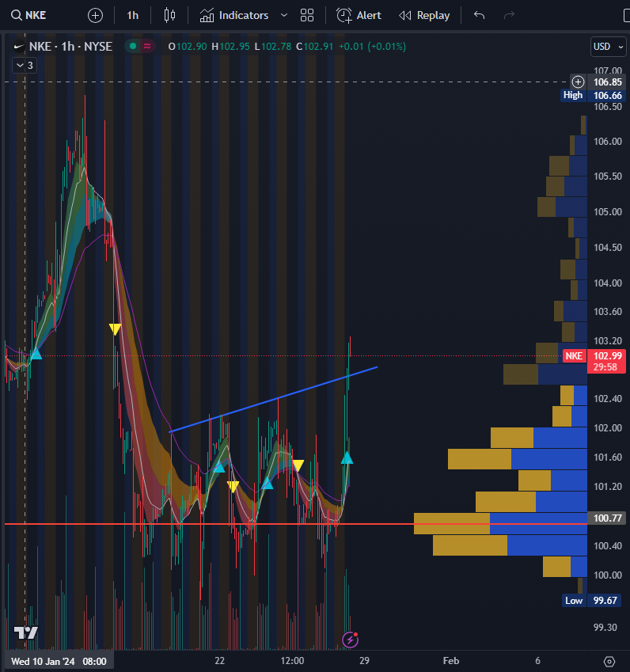Select the NKE · 1h · NYSE legend title
Screen dimensions: 630x672
click(70, 46)
